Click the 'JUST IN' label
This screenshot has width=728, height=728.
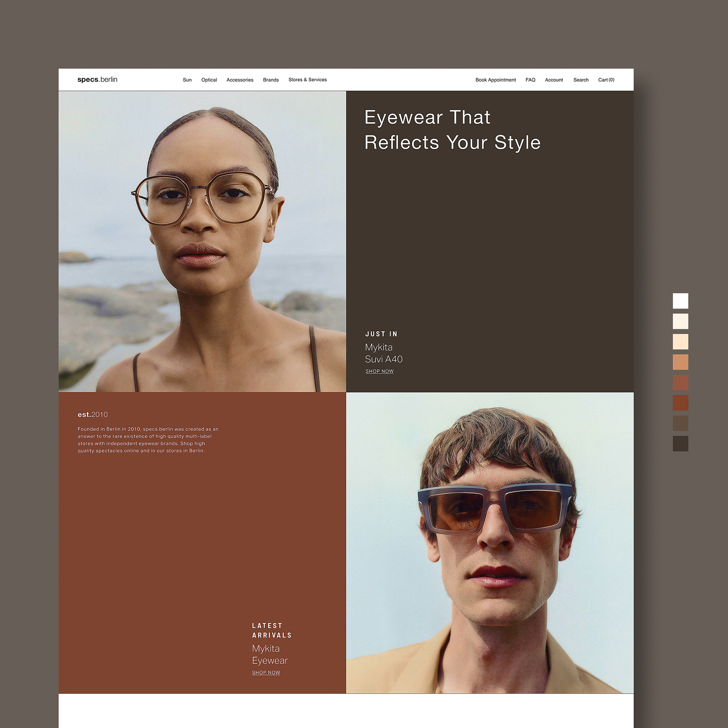click(381, 334)
